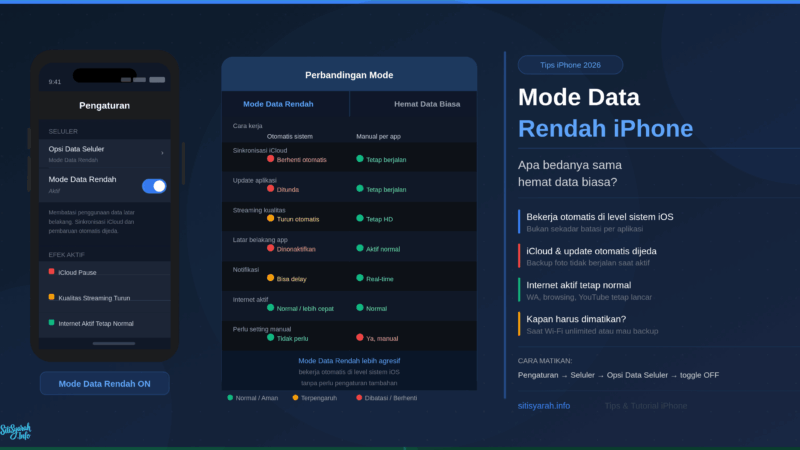Click the Mode Data Rendah ON button
Image resolution: width=800 pixels, height=450 pixels.
click(105, 384)
